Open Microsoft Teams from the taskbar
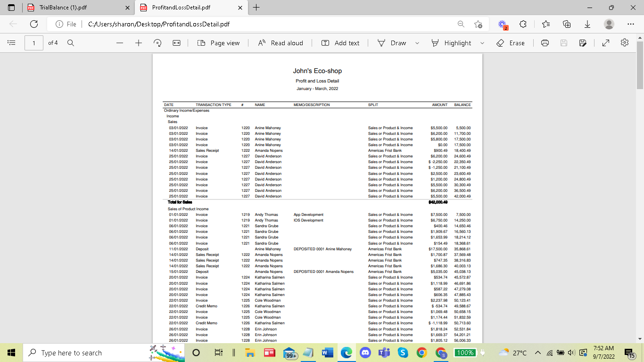 384,353
